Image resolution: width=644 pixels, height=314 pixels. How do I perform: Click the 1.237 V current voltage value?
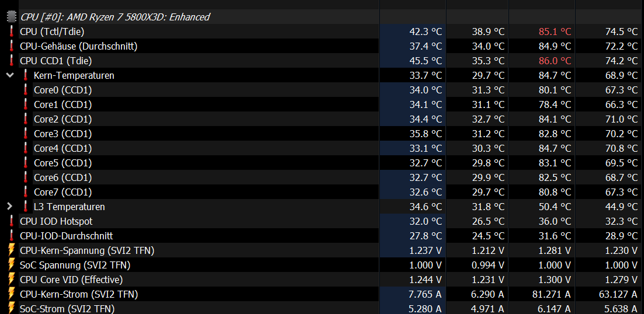click(426, 250)
